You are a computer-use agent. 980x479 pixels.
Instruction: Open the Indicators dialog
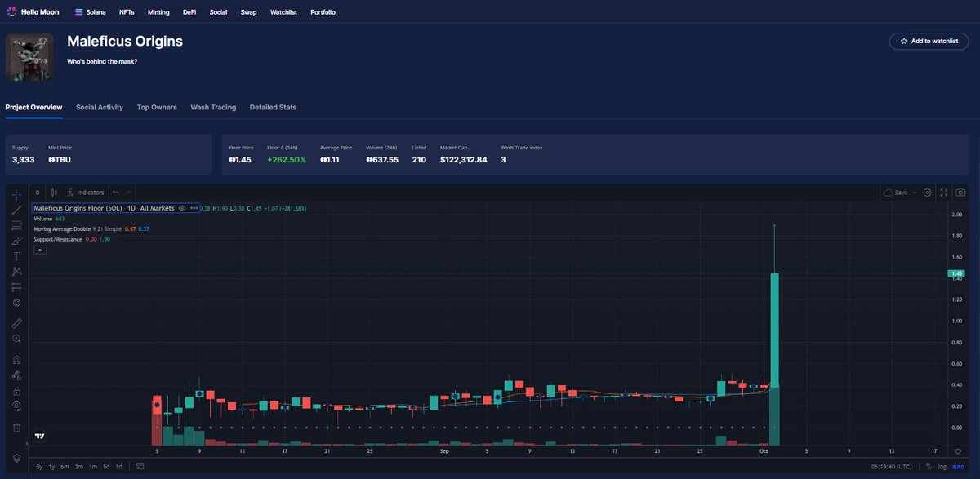click(86, 193)
